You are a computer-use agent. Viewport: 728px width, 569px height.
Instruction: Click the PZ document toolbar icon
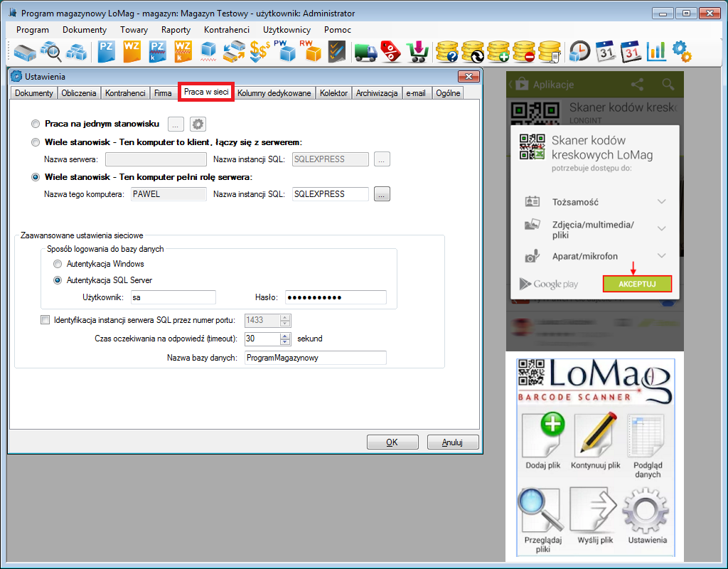tap(107, 51)
